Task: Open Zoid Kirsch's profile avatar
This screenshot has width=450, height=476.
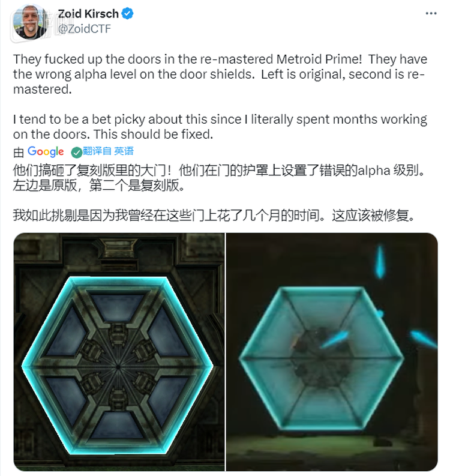Action: coord(30,22)
